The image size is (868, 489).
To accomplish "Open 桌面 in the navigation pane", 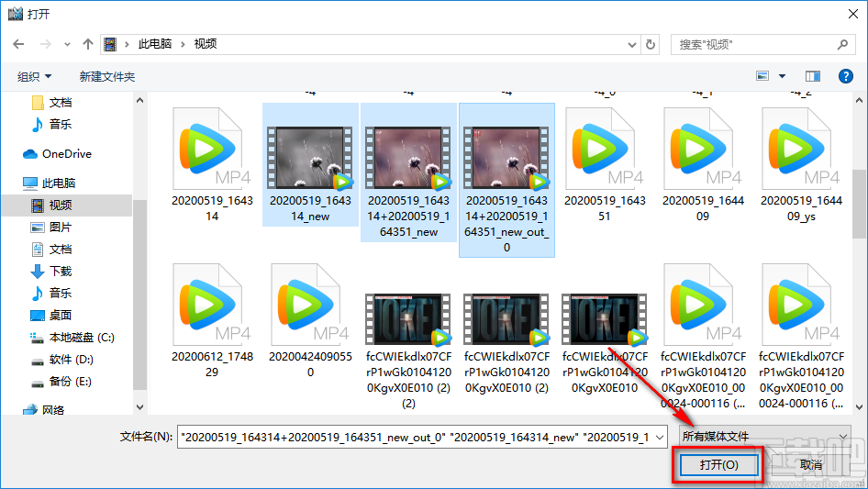I will 52,315.
